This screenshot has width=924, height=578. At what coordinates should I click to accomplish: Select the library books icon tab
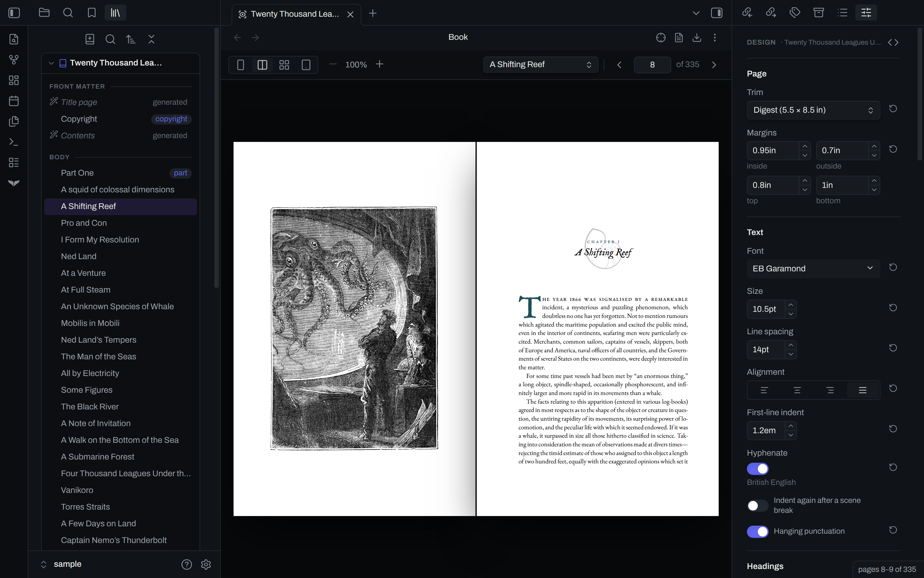coord(115,13)
